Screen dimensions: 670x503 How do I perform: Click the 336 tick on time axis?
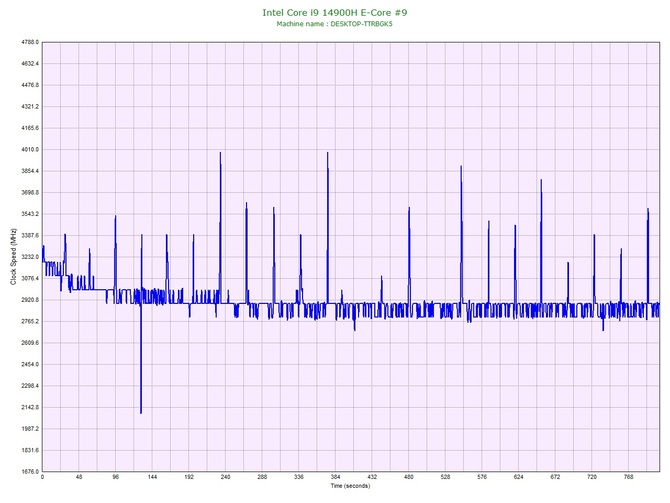[299, 477]
